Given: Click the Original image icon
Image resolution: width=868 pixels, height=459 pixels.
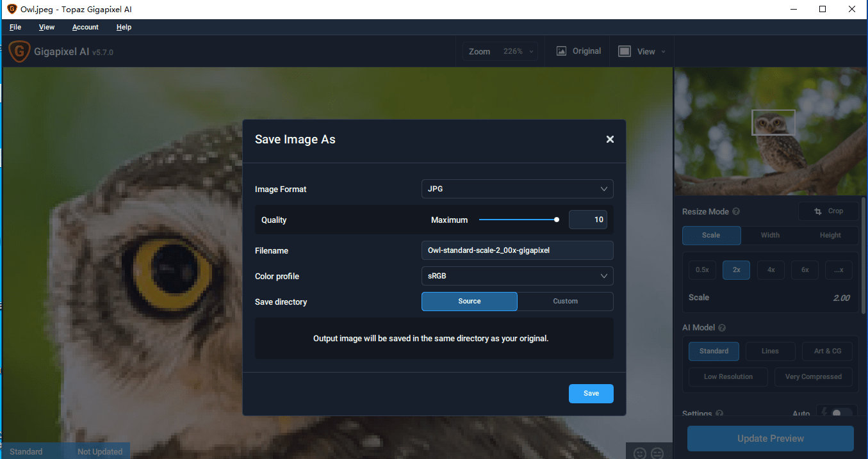Looking at the screenshot, I should (x=562, y=51).
